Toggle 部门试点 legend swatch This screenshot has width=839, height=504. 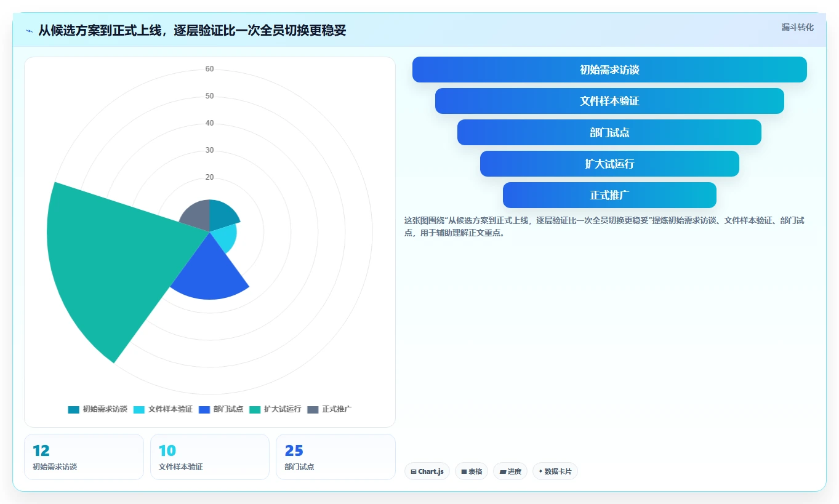[204, 409]
